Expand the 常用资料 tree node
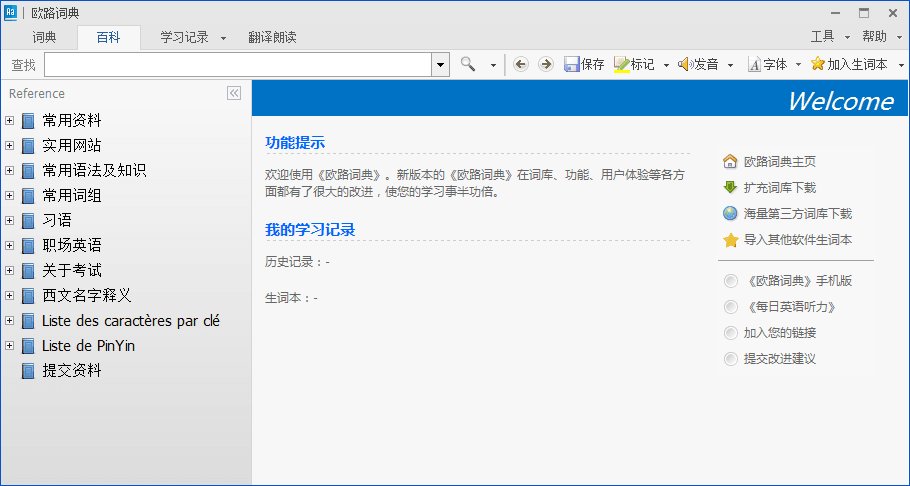Viewport: 910px width, 486px height. pyautogui.click(x=9, y=120)
